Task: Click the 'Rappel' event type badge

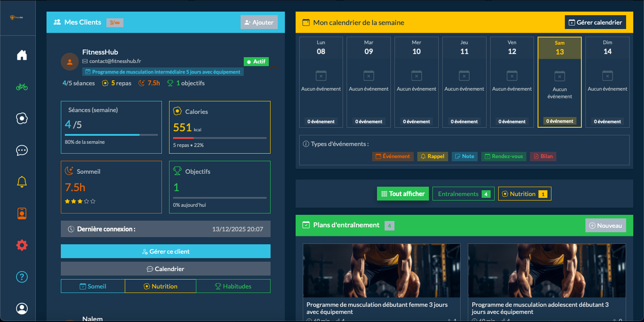Action: click(x=432, y=156)
